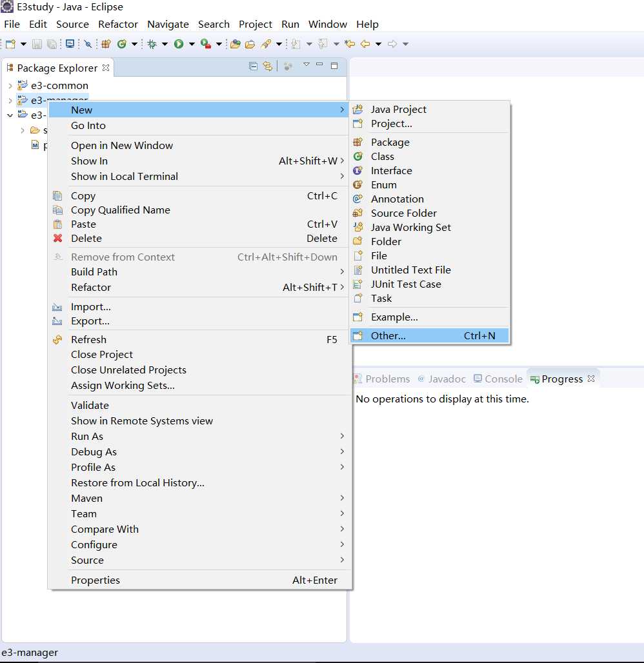
Task: Open the Window menu
Action: 328,24
